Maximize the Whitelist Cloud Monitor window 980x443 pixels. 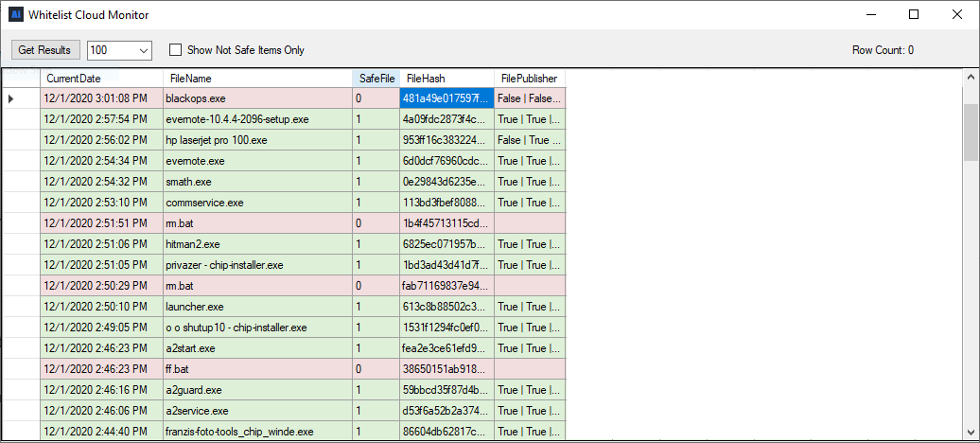[x=914, y=14]
